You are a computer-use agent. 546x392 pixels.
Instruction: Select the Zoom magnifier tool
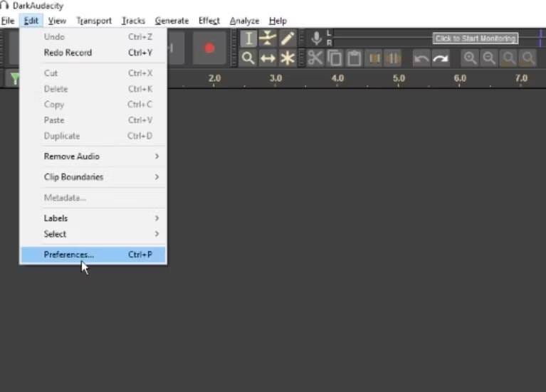pos(248,58)
